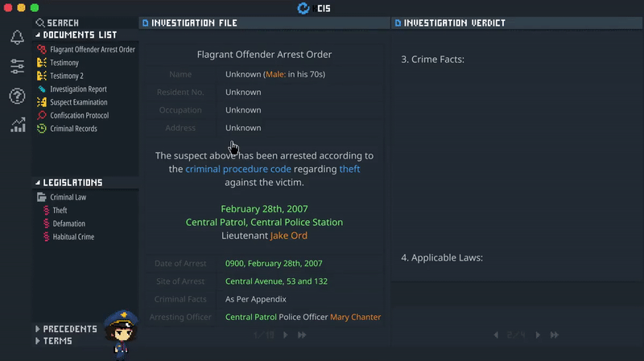Click the Investigation Report document icon

[x=42, y=89]
